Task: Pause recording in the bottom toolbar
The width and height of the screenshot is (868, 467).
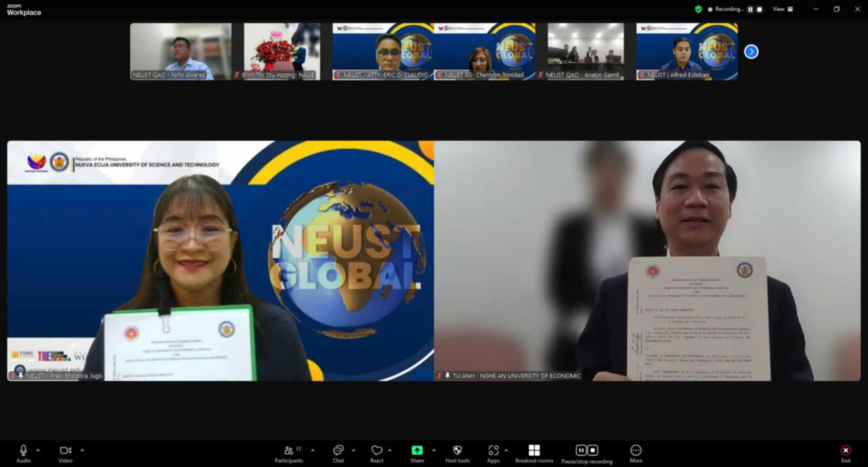Action: pos(581,450)
